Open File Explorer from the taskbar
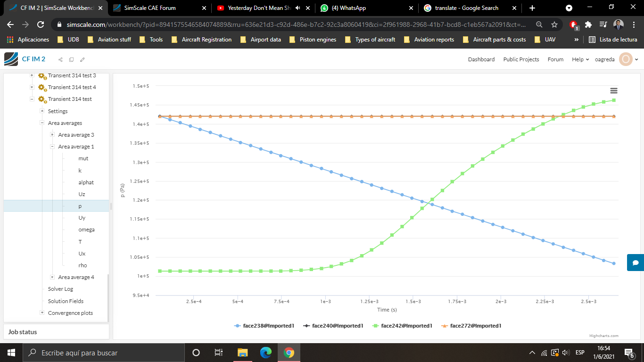The image size is (644, 362). [x=242, y=353]
